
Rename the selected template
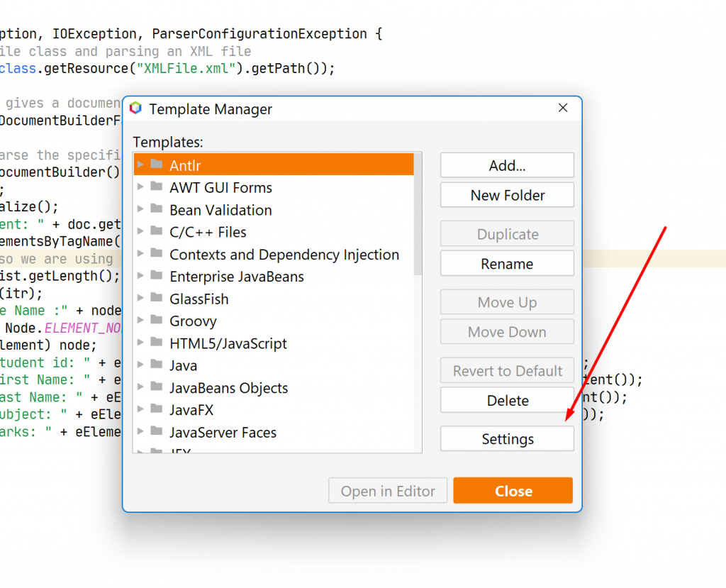click(507, 264)
